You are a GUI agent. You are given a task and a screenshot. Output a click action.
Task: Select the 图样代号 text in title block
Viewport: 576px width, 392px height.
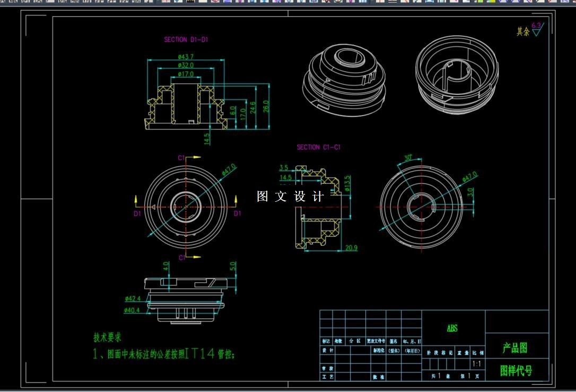point(516,370)
